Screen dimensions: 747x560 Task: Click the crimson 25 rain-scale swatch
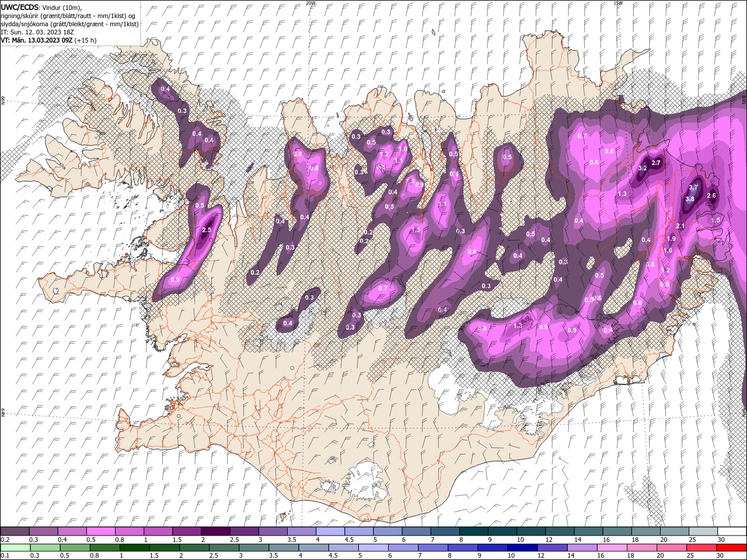pos(701,548)
